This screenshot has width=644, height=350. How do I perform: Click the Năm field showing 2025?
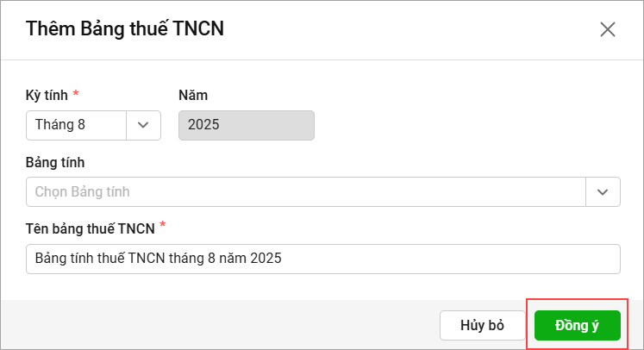(x=246, y=125)
